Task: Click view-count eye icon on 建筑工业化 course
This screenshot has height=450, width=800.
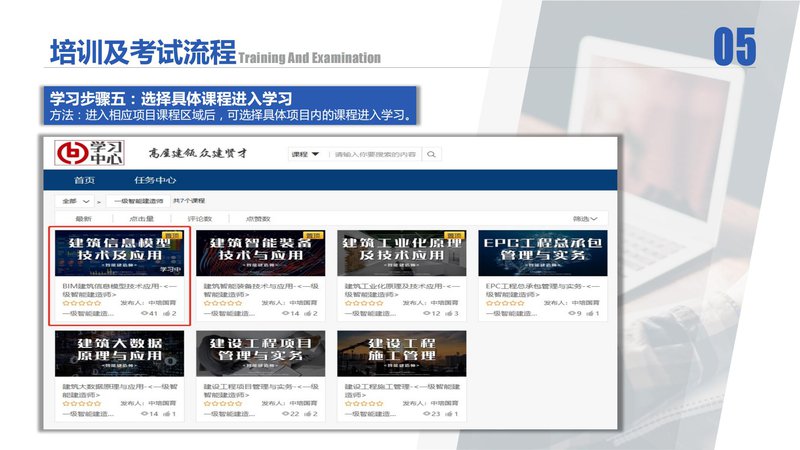Action: pyautogui.click(x=427, y=313)
